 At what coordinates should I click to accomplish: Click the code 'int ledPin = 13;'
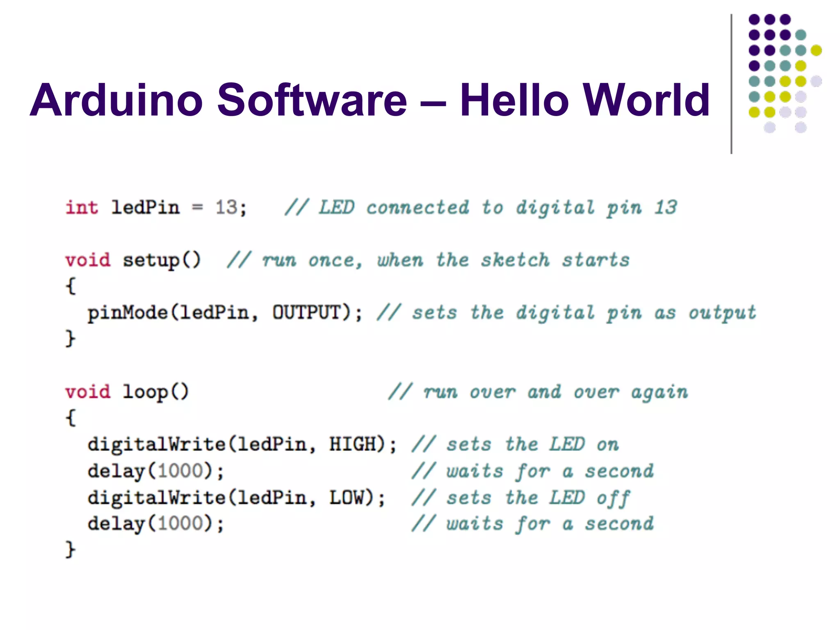pos(156,208)
